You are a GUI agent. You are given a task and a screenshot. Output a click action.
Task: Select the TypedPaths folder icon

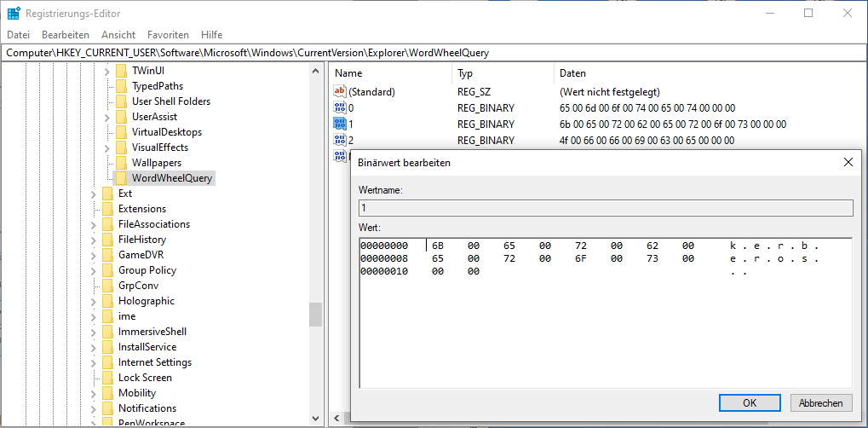pyautogui.click(x=121, y=86)
